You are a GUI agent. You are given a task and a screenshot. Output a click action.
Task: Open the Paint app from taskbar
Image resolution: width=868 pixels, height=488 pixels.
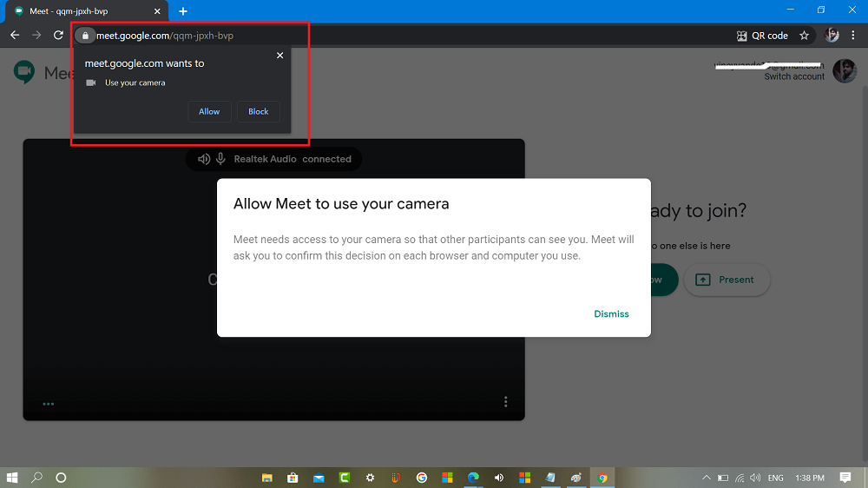click(x=575, y=478)
